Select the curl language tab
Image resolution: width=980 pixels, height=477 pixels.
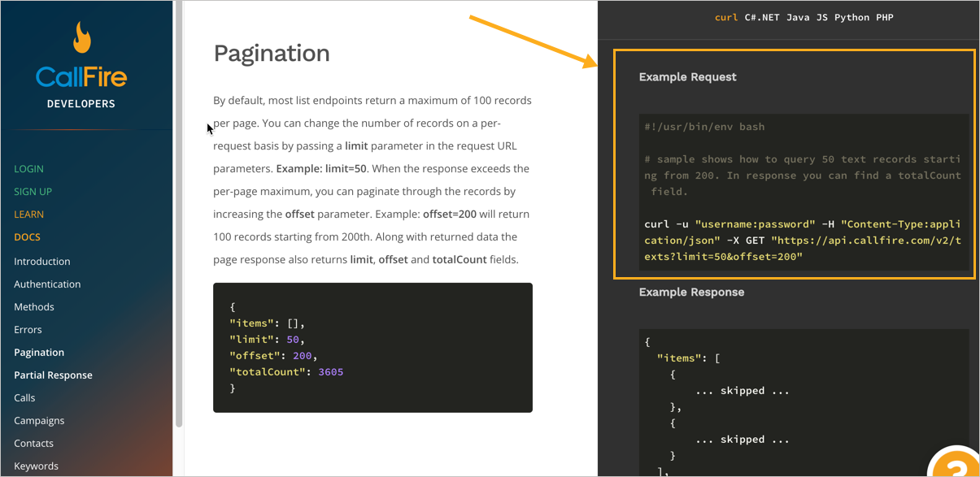tap(726, 17)
